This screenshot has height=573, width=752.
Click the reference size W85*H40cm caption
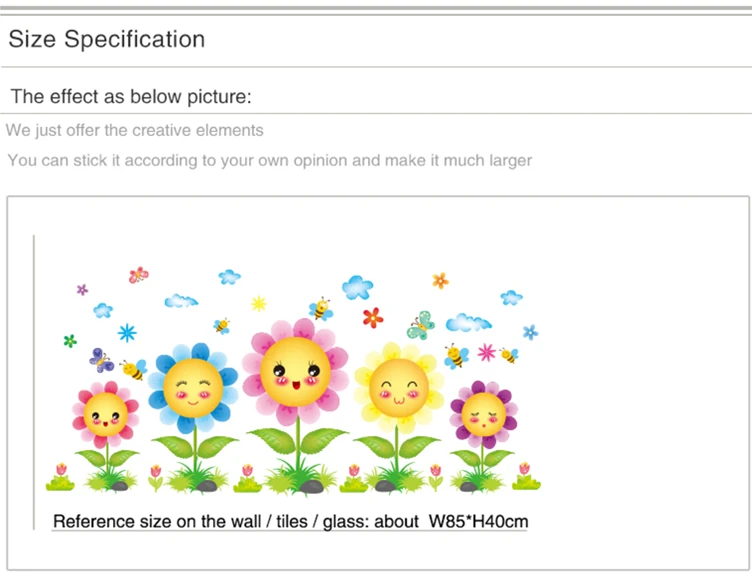[290, 521]
